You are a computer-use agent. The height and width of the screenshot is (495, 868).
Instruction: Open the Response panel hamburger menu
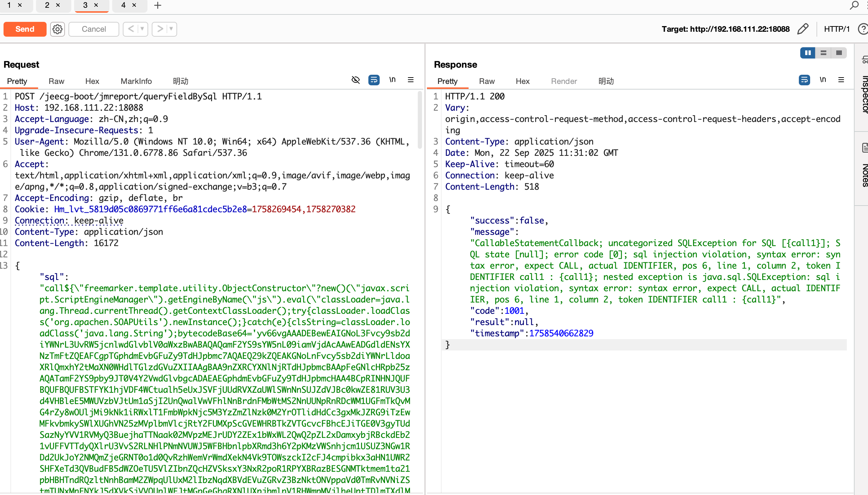tap(841, 80)
